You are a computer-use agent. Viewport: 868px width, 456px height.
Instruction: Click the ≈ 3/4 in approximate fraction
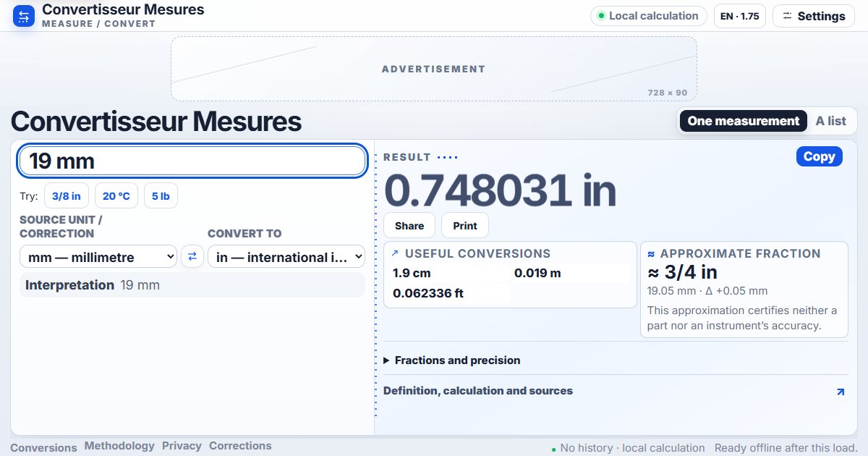coord(682,273)
